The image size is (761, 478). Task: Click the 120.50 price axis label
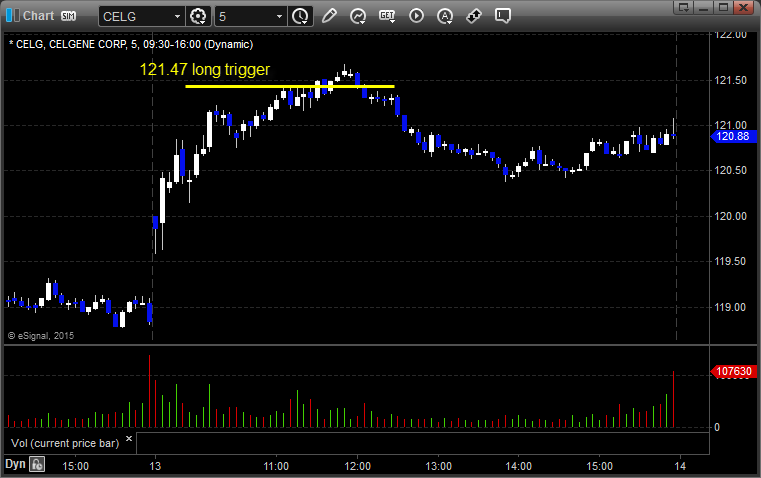point(730,170)
